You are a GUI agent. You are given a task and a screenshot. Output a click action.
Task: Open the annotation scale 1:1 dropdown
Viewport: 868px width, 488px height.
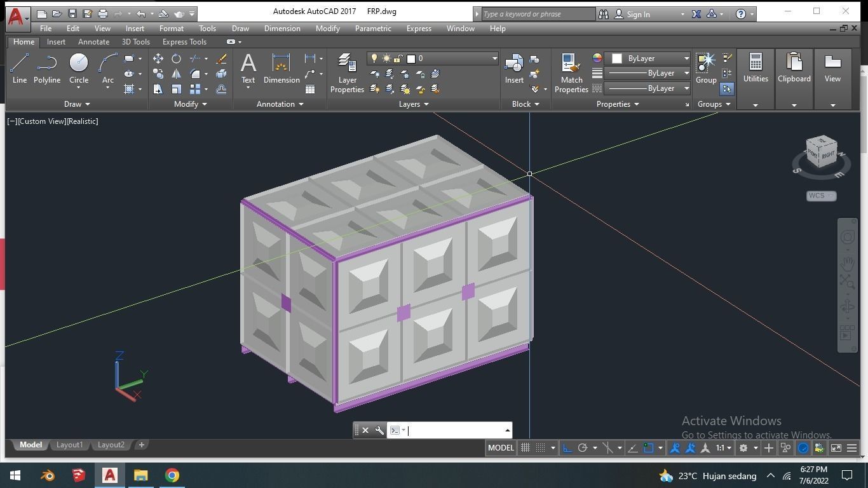[723, 448]
